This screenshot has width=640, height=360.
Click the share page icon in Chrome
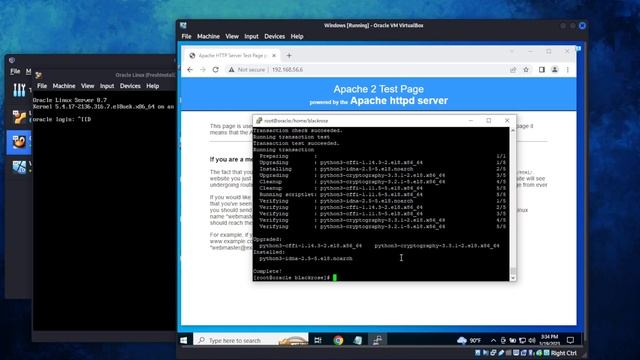tap(513, 70)
